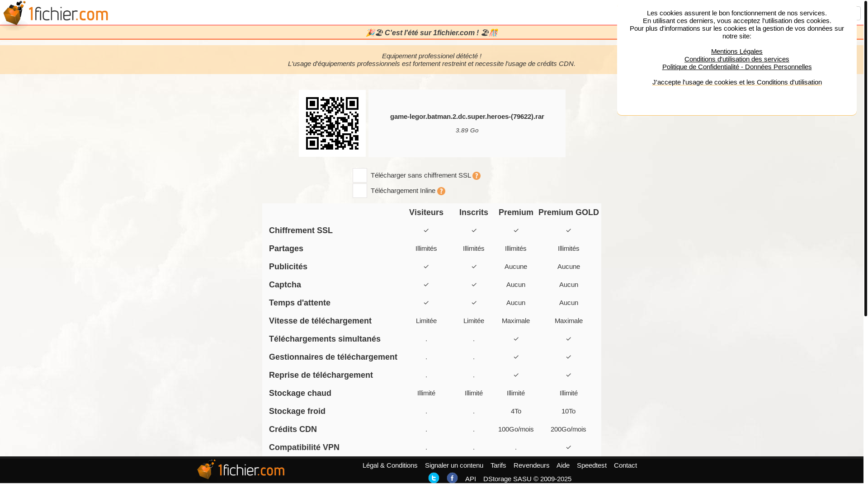Click the '100Go/mois' CDN credits value

pos(516,429)
